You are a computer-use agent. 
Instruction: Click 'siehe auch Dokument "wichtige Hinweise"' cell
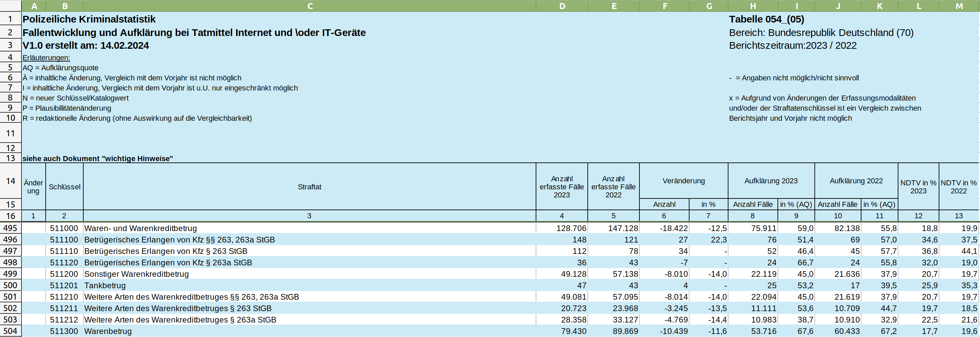point(97,158)
